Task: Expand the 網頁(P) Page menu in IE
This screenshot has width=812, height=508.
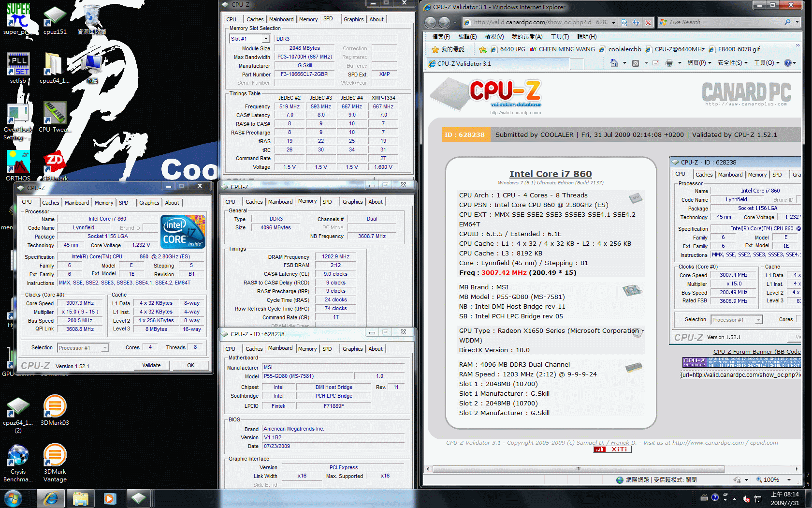Action: [699, 63]
